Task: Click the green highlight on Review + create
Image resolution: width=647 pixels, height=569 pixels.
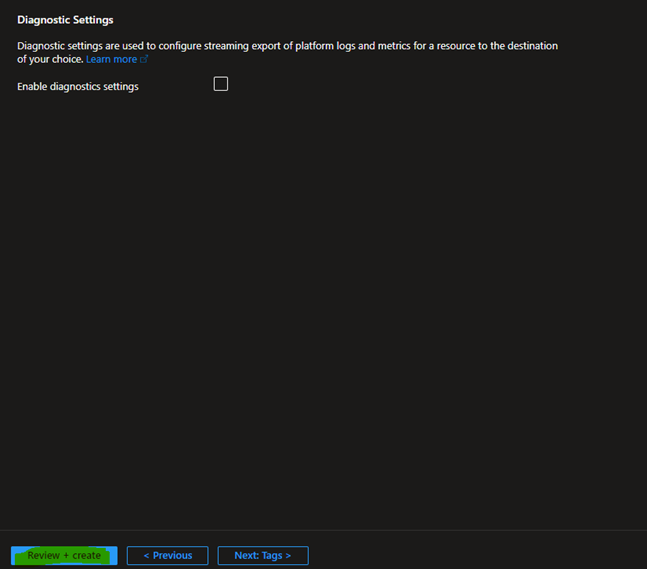Action: point(64,555)
